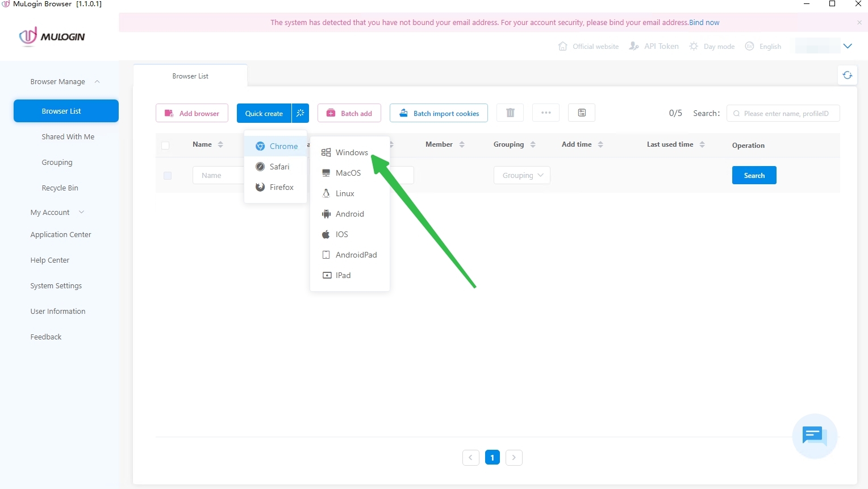868x489 pixels.
Task: Open the Grouping filter dropdown
Action: point(522,175)
